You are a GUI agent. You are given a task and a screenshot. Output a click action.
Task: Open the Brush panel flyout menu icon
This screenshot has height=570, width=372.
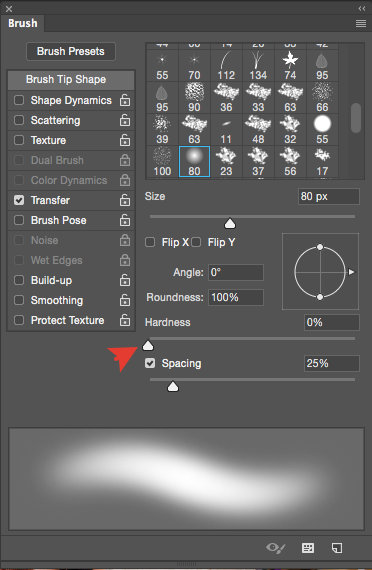point(361,24)
